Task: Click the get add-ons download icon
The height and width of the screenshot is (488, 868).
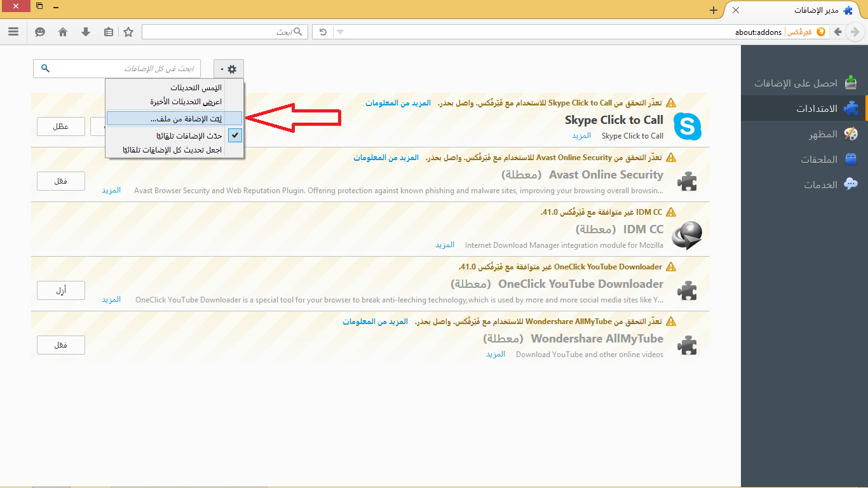Action: coord(850,83)
